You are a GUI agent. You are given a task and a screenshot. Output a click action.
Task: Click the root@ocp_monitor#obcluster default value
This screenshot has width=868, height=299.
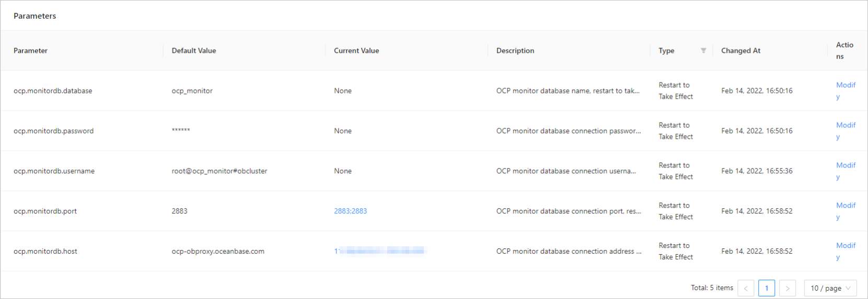coord(219,171)
